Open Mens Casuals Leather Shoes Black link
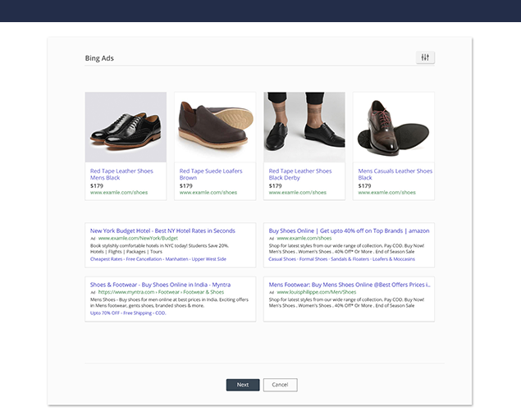 (x=395, y=175)
